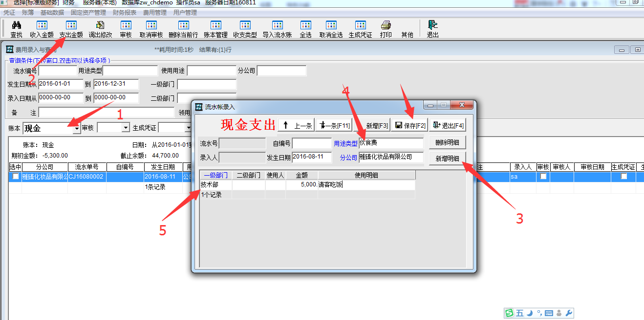
Task: Expand the 账本 现金 dropdown
Action: click(76, 129)
